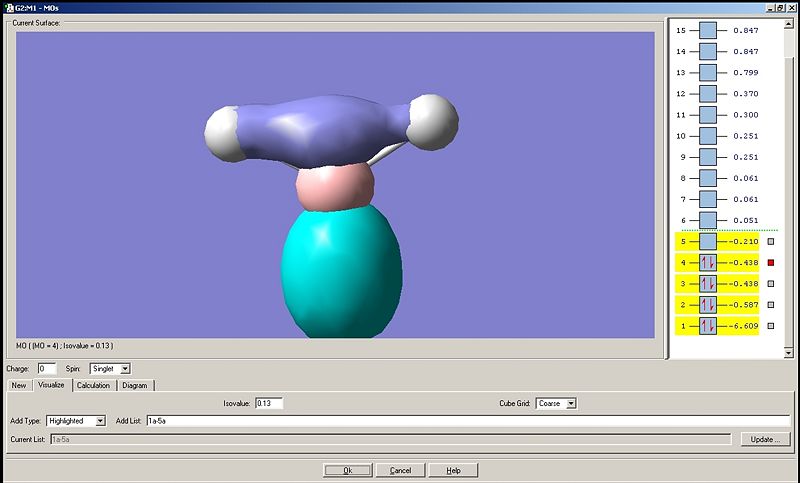Toggle the surface marker beside orbital 3
The width and height of the screenshot is (800, 483).
pyautogui.click(x=771, y=284)
